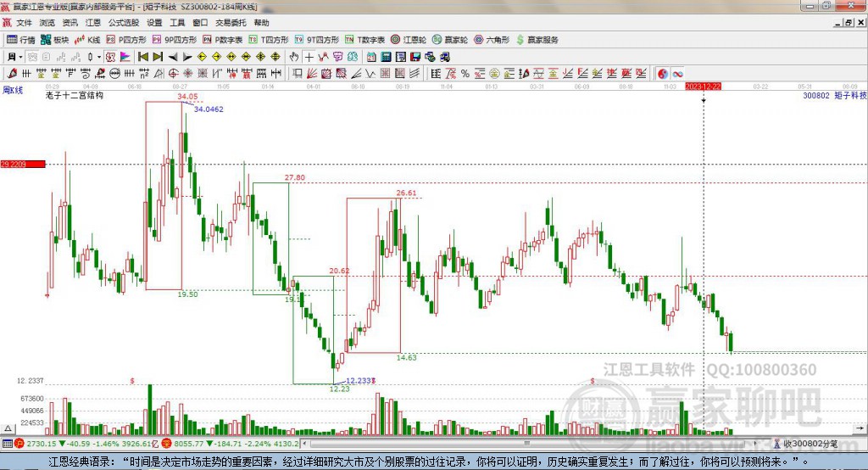The image size is (868, 470).
Task: Select the red pencil draw tool
Action: click(x=12, y=74)
